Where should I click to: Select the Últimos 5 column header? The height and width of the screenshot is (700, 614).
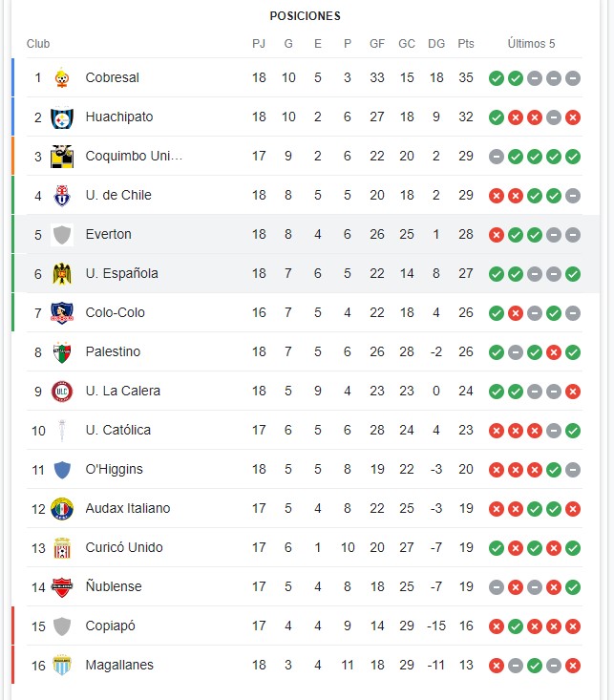pyautogui.click(x=531, y=44)
